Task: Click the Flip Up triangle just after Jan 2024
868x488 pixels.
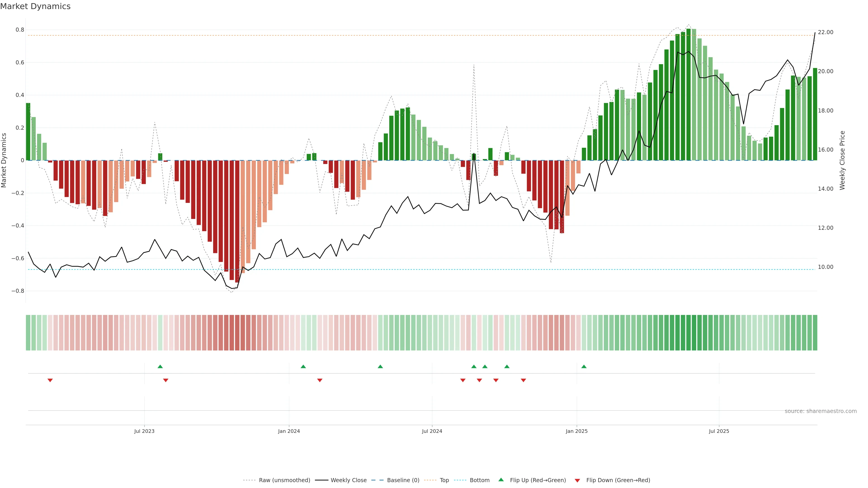Action: click(x=303, y=366)
